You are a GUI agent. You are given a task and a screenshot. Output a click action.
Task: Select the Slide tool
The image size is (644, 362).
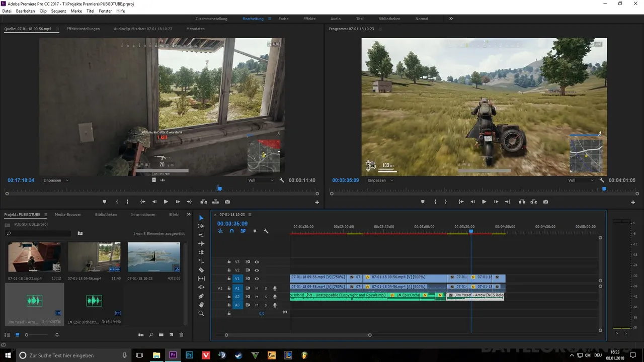pos(201,287)
